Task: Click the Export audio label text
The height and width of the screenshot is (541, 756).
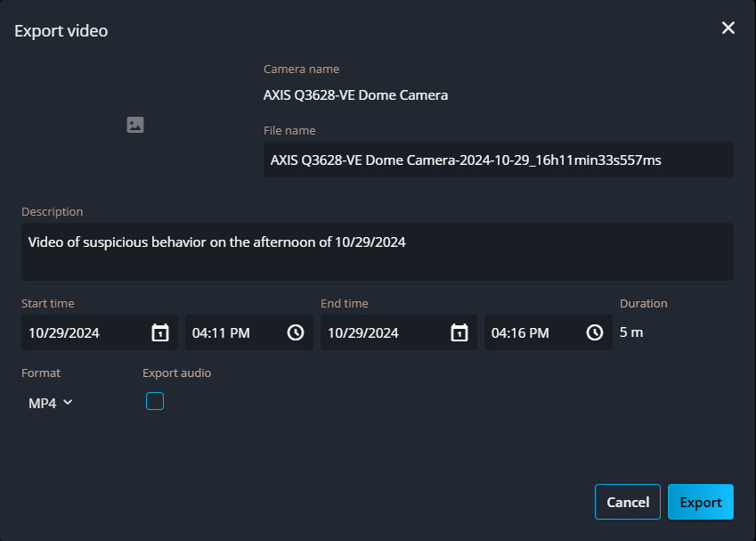Action: [x=176, y=373]
